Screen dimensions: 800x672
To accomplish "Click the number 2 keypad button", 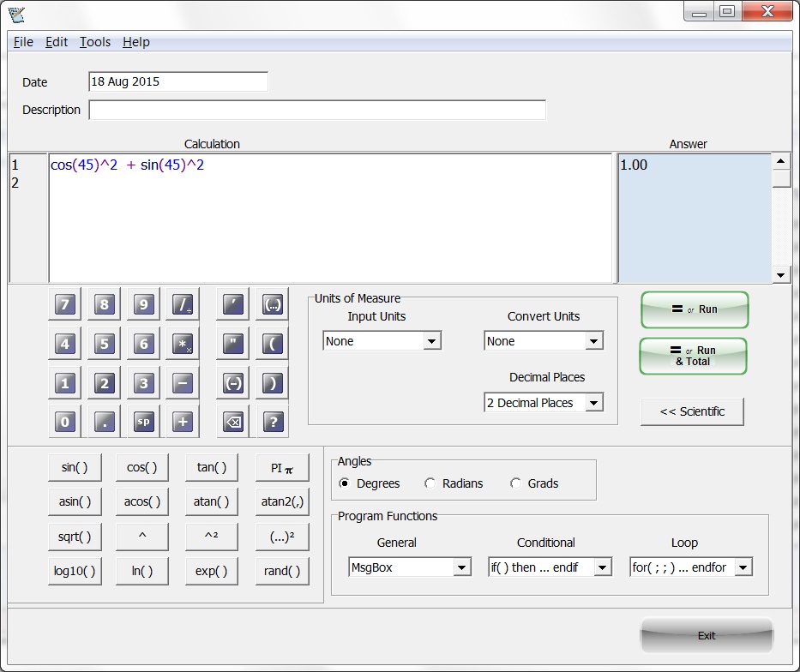I will pyautogui.click(x=104, y=383).
